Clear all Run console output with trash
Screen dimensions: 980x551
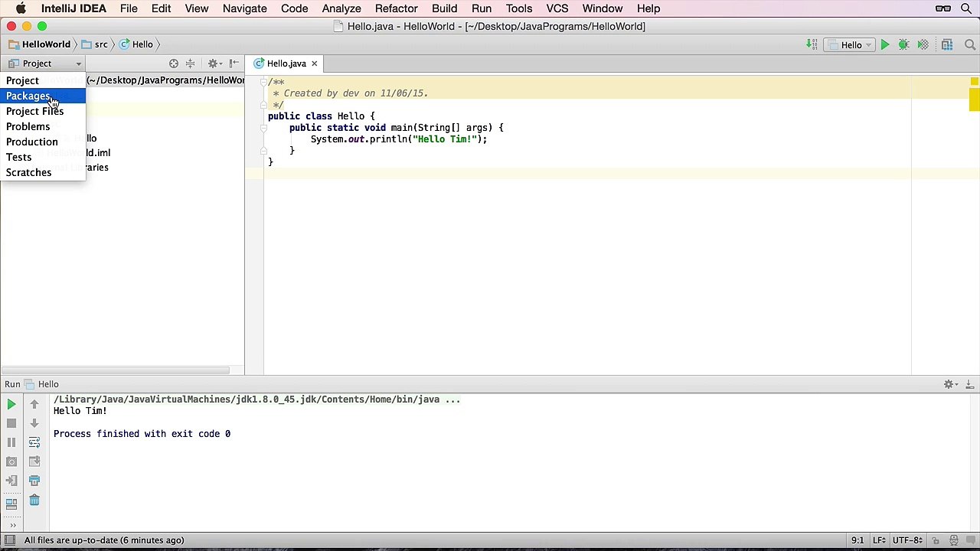click(34, 500)
